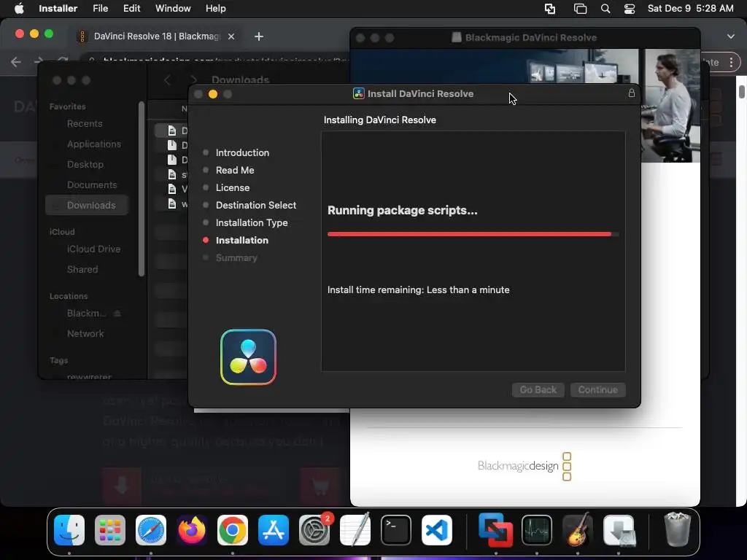This screenshot has width=747, height=560.
Task: Click the browser back arrow
Action: [16, 62]
